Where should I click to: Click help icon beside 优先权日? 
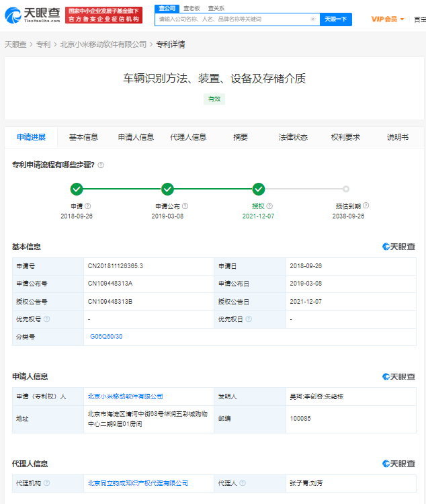coord(249,319)
